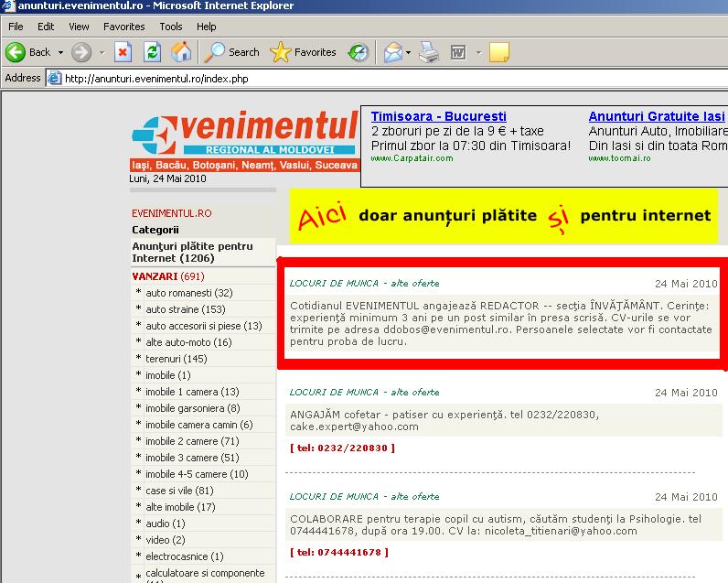This screenshot has height=583, width=728.
Task: Open the View menu
Action: click(x=79, y=27)
